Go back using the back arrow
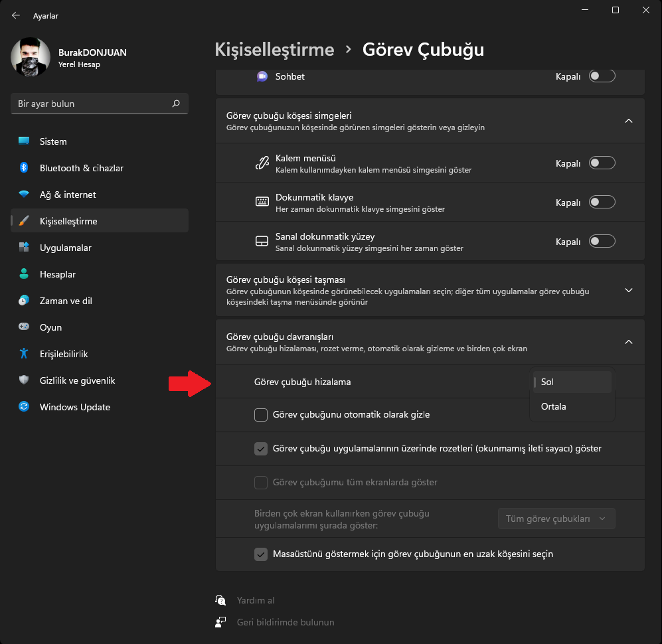The height and width of the screenshot is (644, 662). point(16,15)
